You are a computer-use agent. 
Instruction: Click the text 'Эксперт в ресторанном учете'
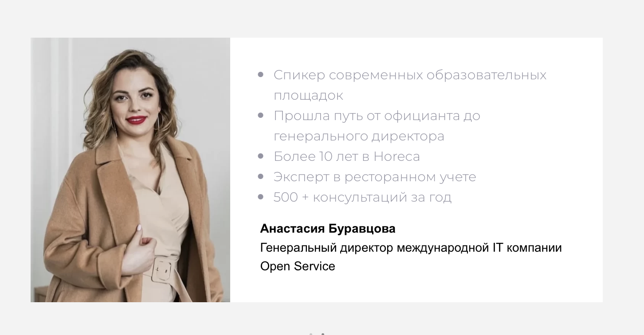click(x=375, y=177)
